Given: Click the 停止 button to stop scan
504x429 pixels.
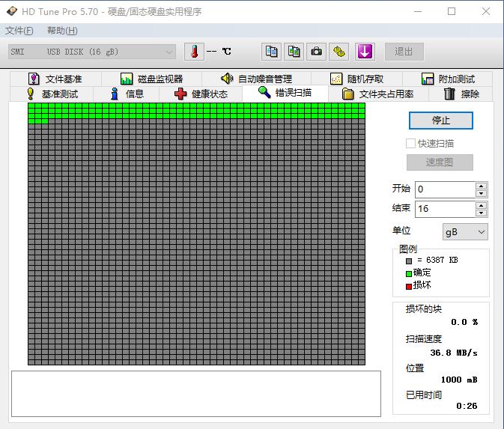Looking at the screenshot, I should 440,121.
